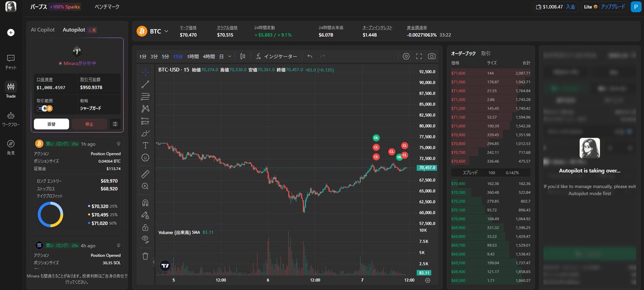Select the 取引 trades tab
The width and height of the screenshot is (644, 290).
click(x=486, y=53)
